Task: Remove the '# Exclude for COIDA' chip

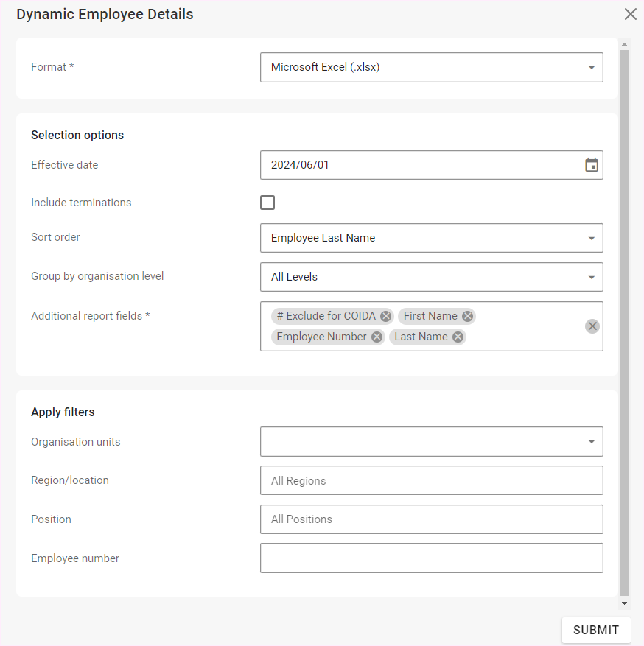Action: pos(386,316)
